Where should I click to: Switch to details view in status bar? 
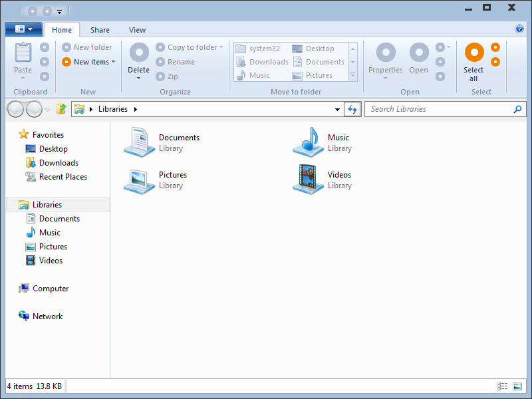tap(502, 386)
